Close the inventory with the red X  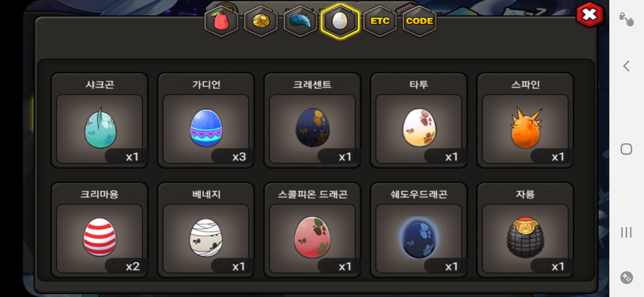tap(590, 15)
